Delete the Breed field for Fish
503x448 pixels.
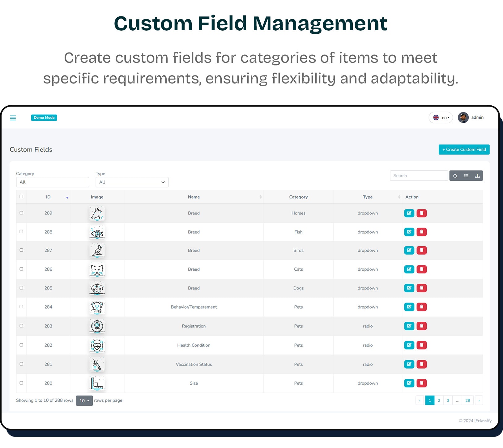[421, 232]
